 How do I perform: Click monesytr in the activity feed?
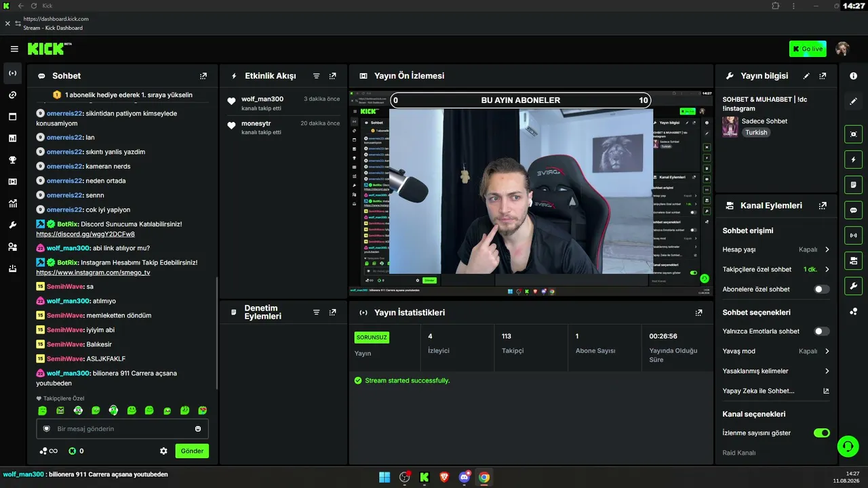click(256, 123)
